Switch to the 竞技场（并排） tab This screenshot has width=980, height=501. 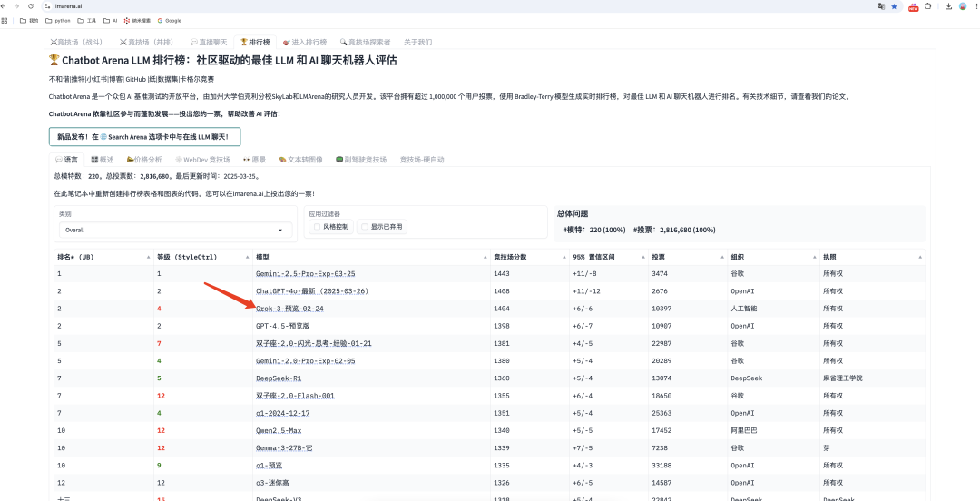pos(146,43)
